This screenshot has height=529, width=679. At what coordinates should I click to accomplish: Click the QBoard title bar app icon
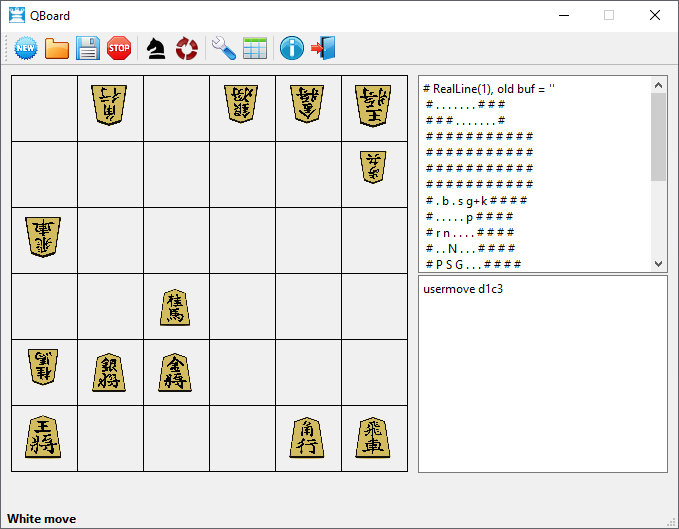(17, 15)
